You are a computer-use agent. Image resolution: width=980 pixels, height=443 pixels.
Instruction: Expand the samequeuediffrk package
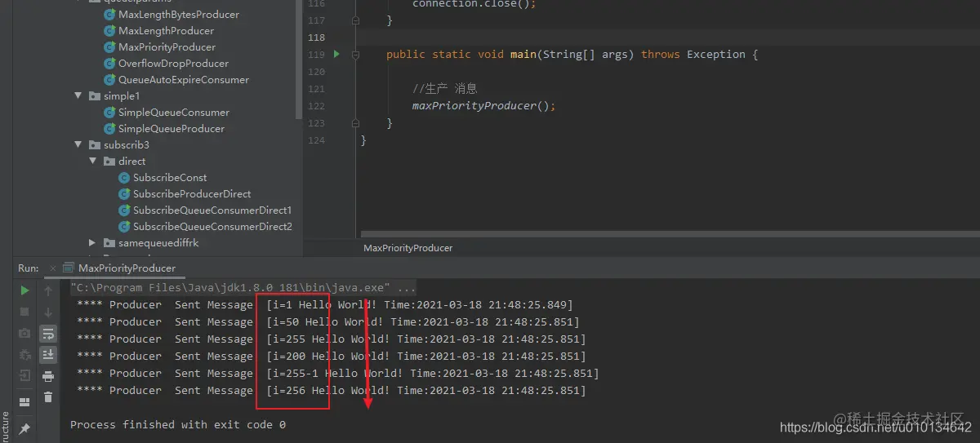92,243
